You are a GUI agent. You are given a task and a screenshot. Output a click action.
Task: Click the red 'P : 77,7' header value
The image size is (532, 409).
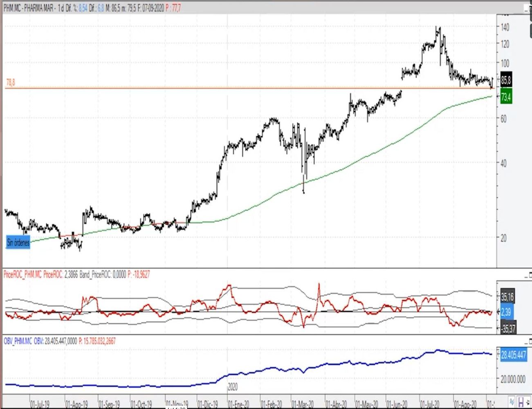pos(174,8)
